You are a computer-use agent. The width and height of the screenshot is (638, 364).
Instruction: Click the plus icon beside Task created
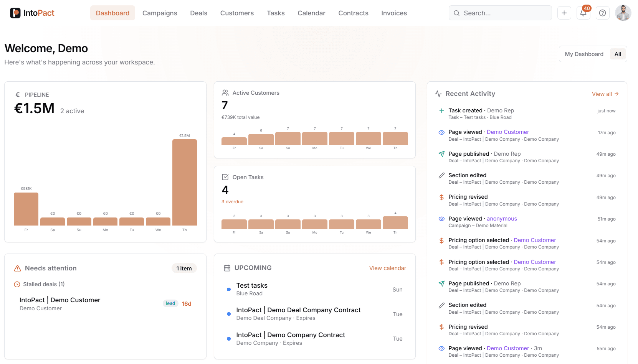pos(441,110)
